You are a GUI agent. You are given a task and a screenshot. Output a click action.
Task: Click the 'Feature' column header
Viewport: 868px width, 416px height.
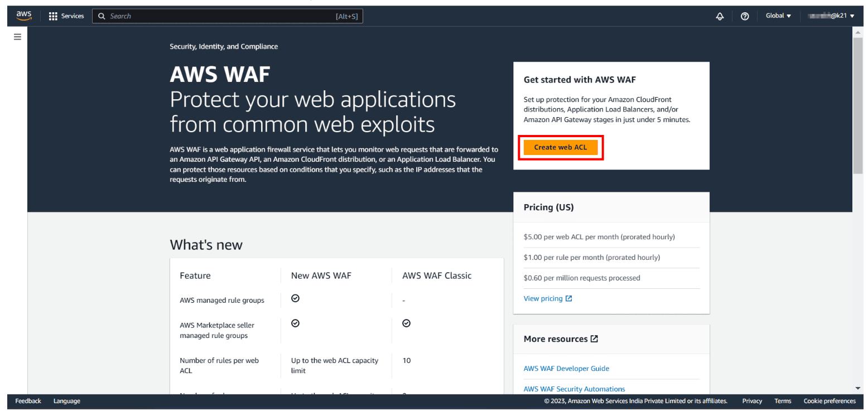pos(195,275)
